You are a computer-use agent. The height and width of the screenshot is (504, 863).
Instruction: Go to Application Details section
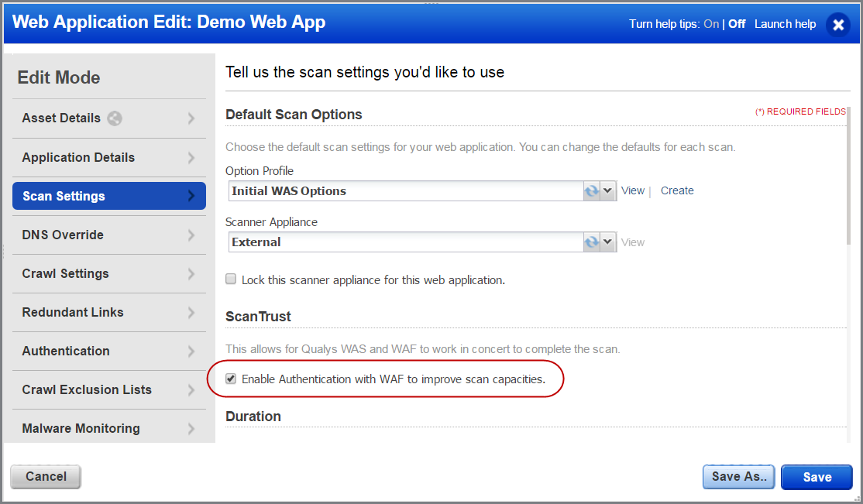109,158
